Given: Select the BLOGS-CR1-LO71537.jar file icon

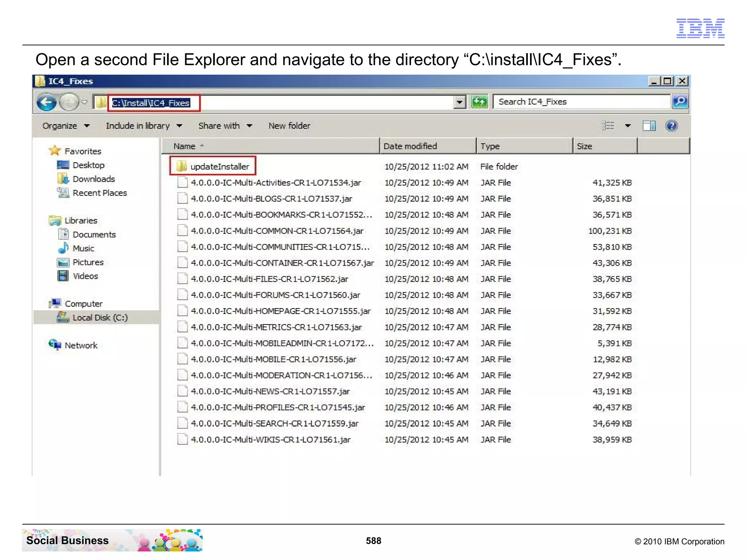Looking at the screenshot, I should (182, 198).
